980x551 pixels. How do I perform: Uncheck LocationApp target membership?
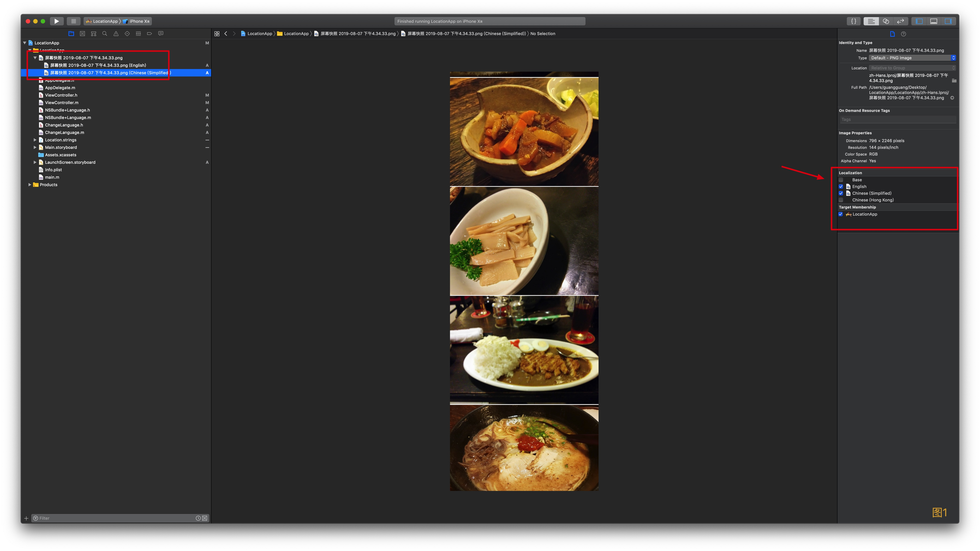coord(841,214)
